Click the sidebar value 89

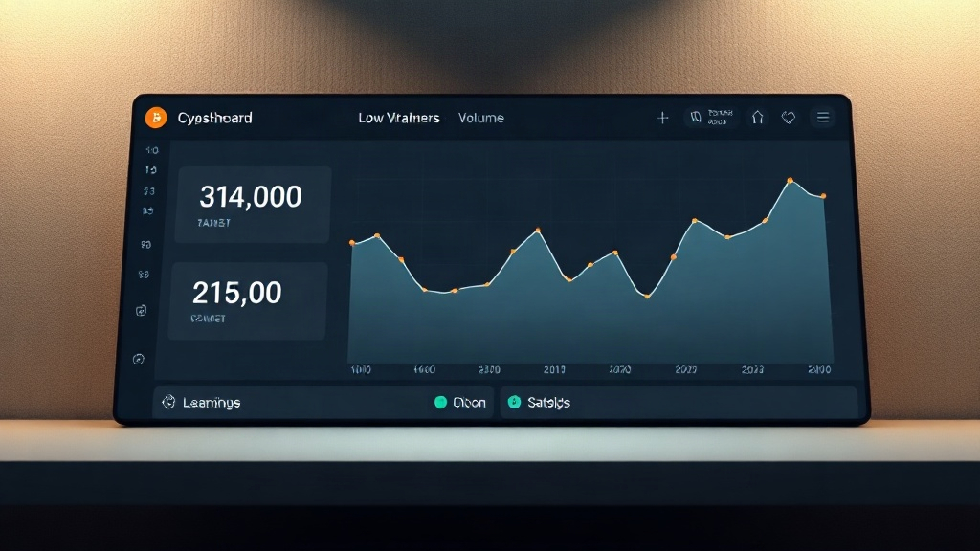point(144,275)
